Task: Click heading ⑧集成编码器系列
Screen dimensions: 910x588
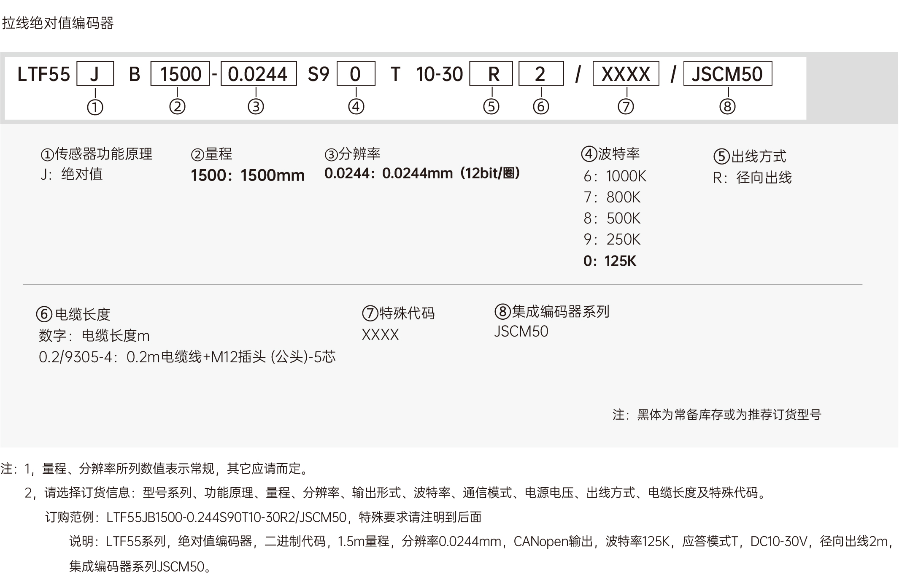Action: tap(552, 312)
